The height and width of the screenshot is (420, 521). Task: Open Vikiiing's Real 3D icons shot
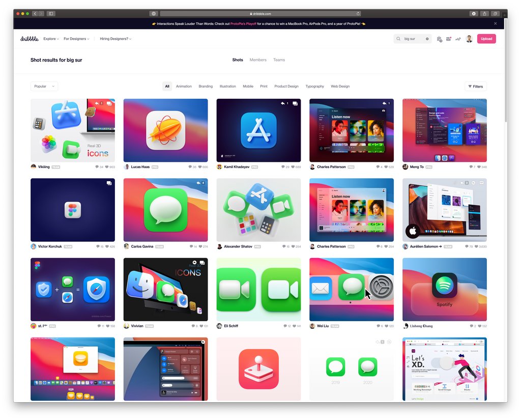[x=73, y=130]
